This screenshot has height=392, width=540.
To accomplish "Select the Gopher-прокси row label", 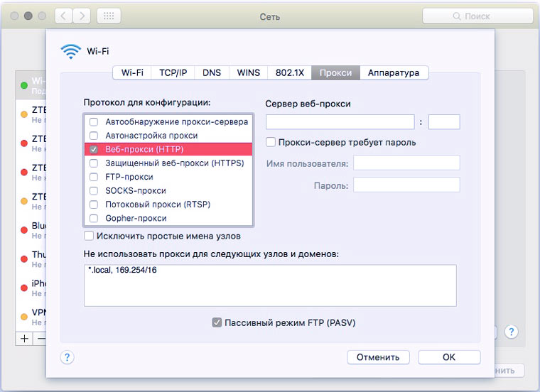I will pos(136,218).
